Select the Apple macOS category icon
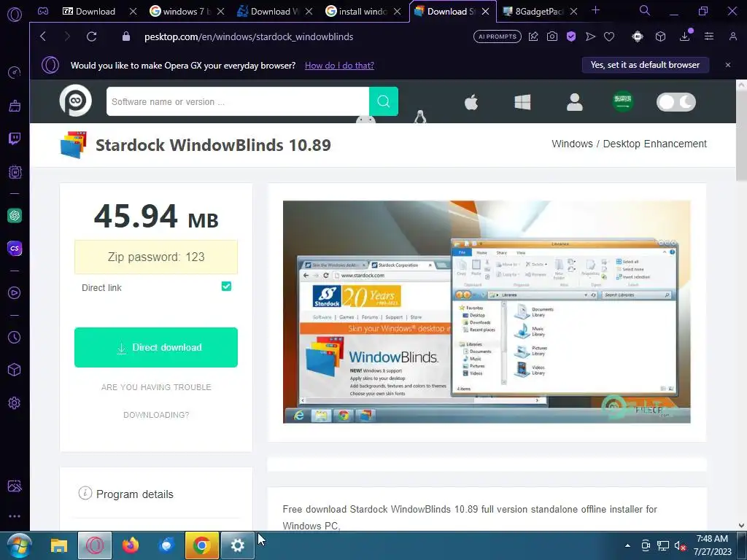Viewport: 747px width, 560px height. point(471,102)
